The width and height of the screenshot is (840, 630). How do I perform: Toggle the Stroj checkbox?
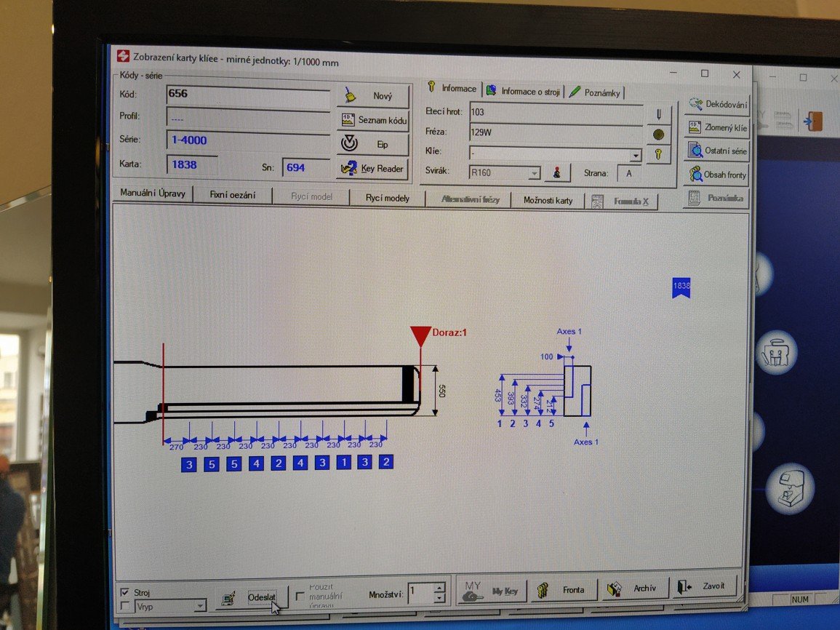[125, 593]
